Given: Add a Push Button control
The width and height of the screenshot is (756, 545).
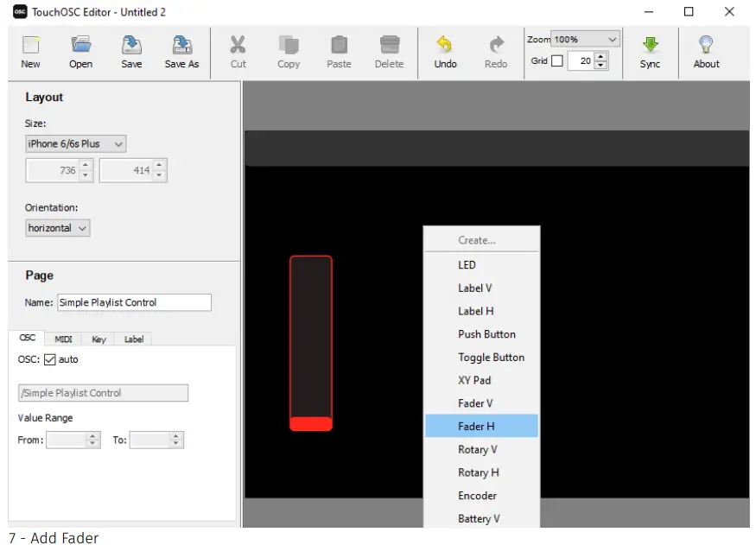Looking at the screenshot, I should pos(481,334).
